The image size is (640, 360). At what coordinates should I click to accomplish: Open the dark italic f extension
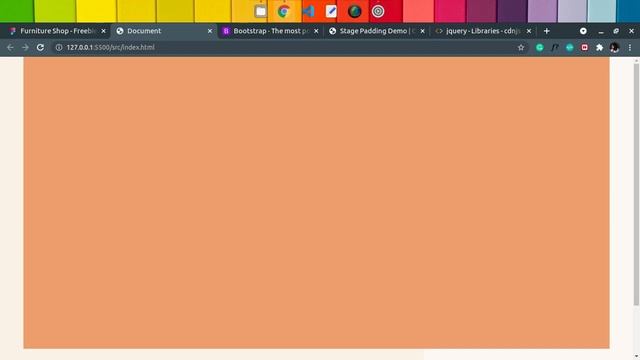[x=555, y=47]
